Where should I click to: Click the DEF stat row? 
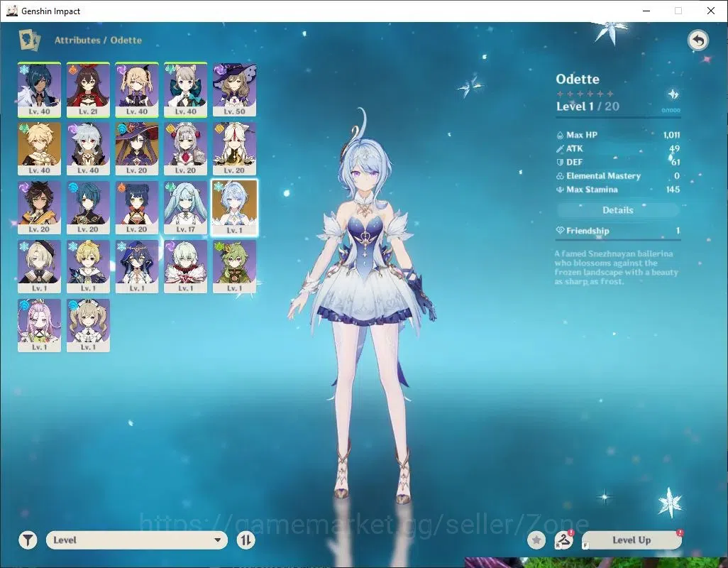point(618,162)
